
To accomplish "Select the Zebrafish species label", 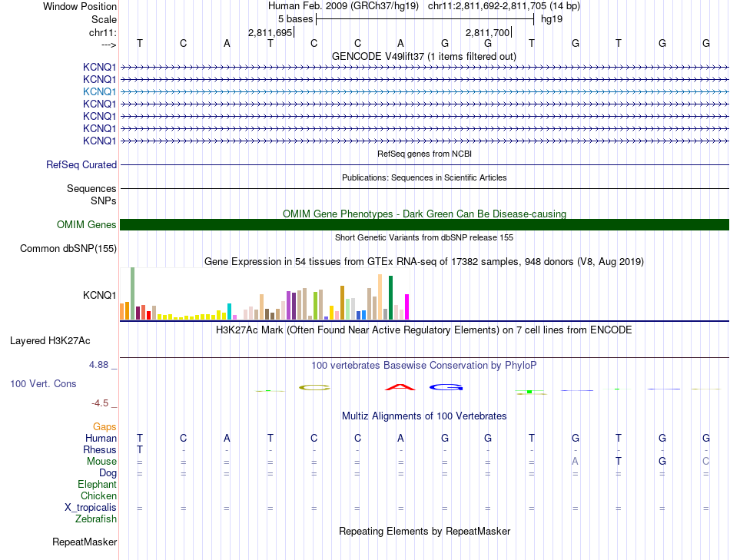I will 96,519.
